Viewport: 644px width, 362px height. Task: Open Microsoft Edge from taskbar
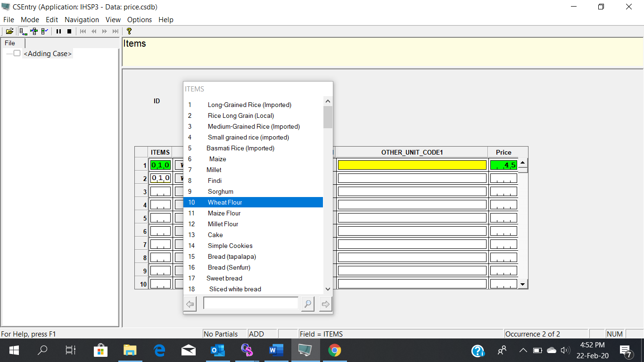(x=159, y=350)
